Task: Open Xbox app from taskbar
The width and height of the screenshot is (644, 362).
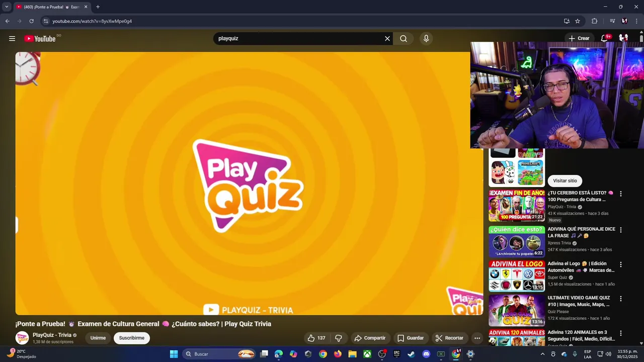Action: click(x=367, y=354)
